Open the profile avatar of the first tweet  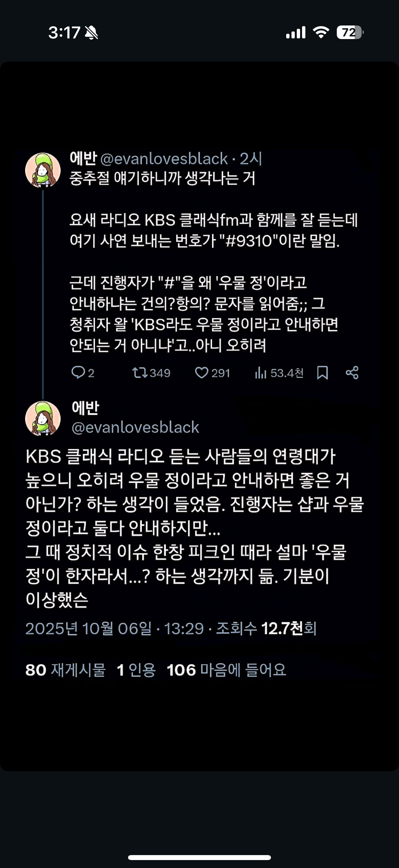pos(43,170)
